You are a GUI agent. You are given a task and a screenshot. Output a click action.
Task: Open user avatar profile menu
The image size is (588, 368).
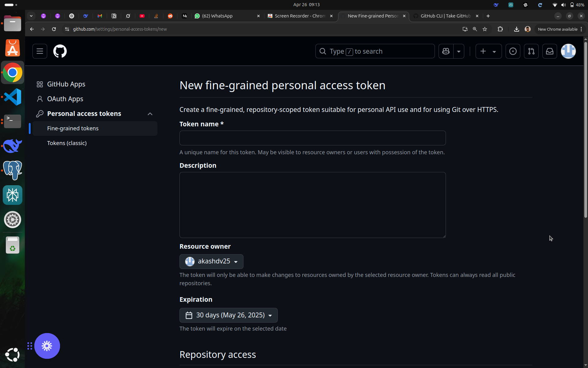pos(568,51)
